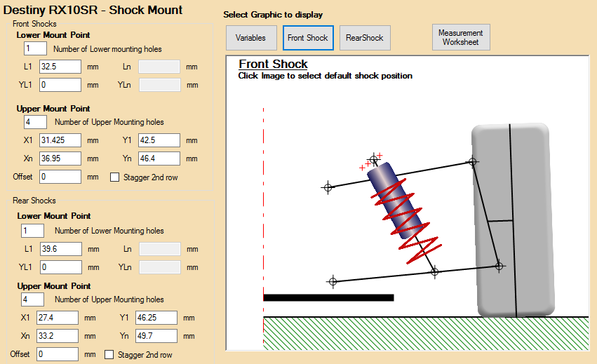
Task: Click the disabled front YLn field
Action: (x=159, y=85)
